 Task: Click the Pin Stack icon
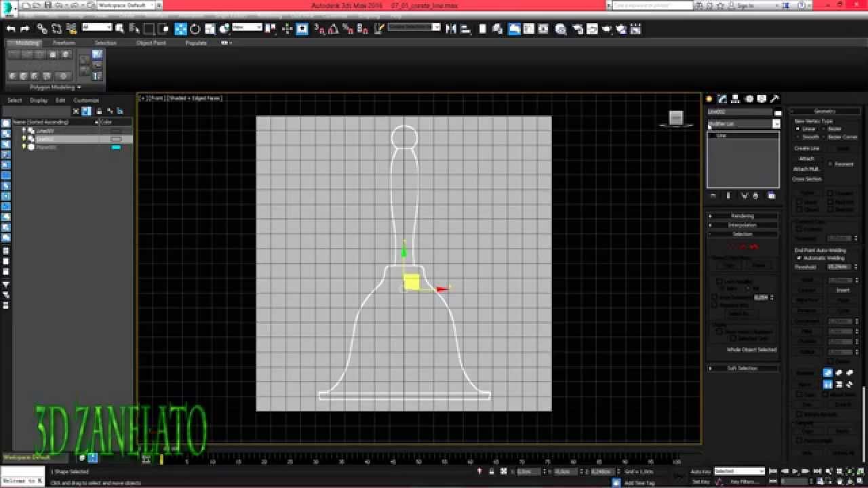point(713,196)
